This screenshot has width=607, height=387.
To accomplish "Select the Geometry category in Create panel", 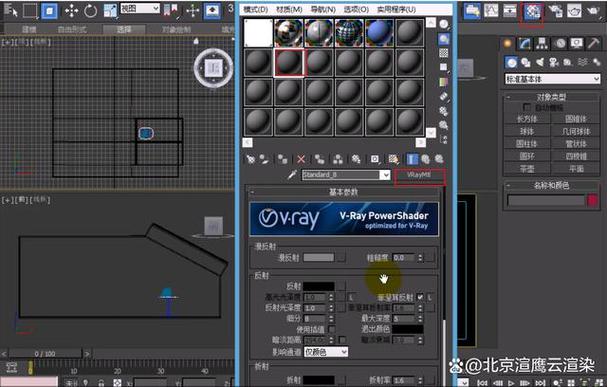I will [x=511, y=62].
